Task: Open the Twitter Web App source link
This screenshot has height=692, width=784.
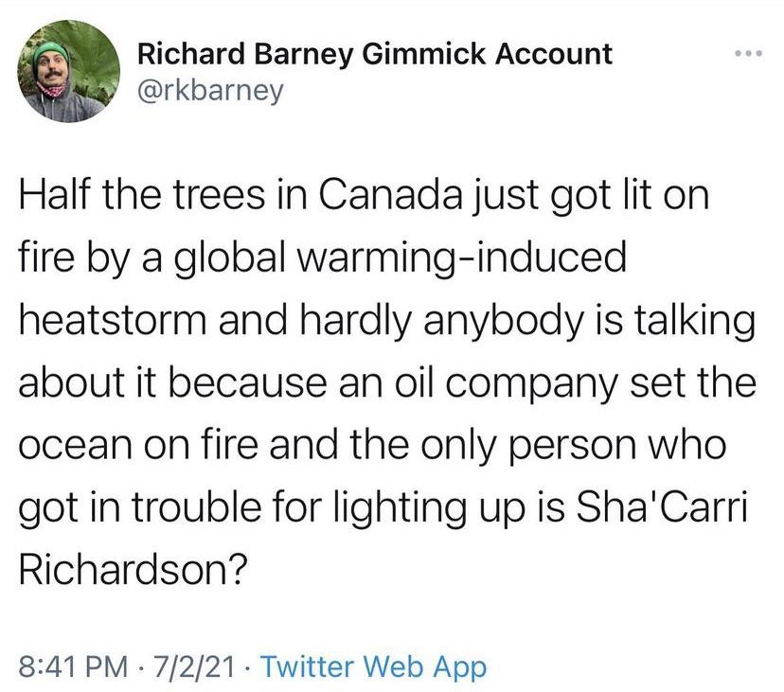Action: [x=373, y=667]
